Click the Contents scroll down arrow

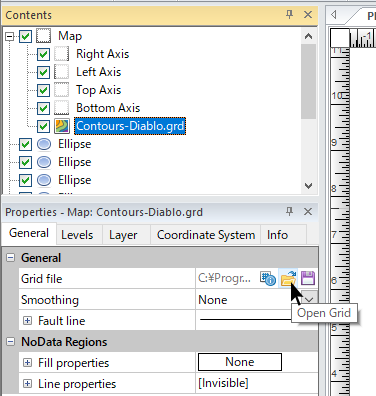point(308,186)
